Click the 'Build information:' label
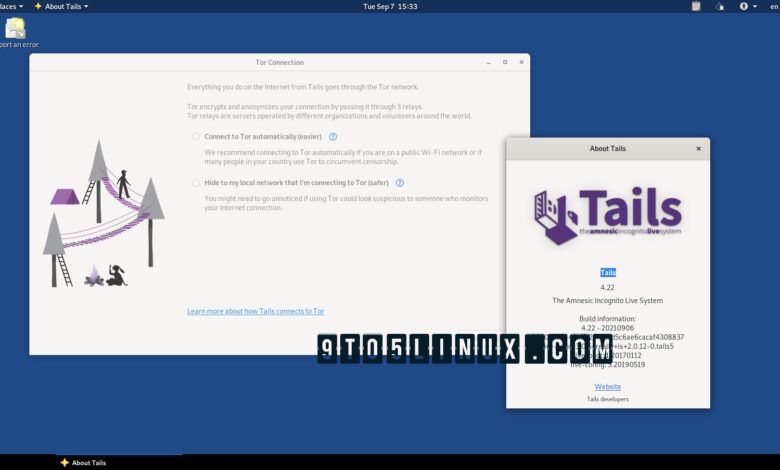 click(607, 319)
